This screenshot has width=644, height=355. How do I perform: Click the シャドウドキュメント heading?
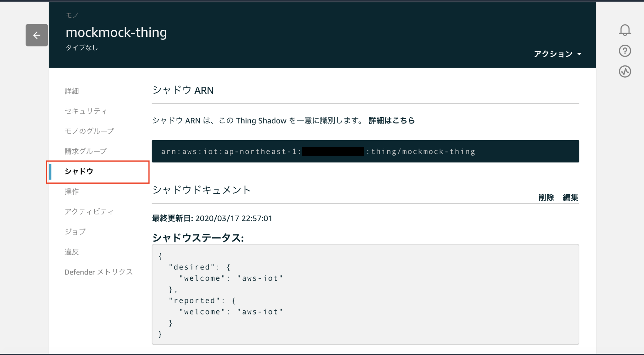202,190
